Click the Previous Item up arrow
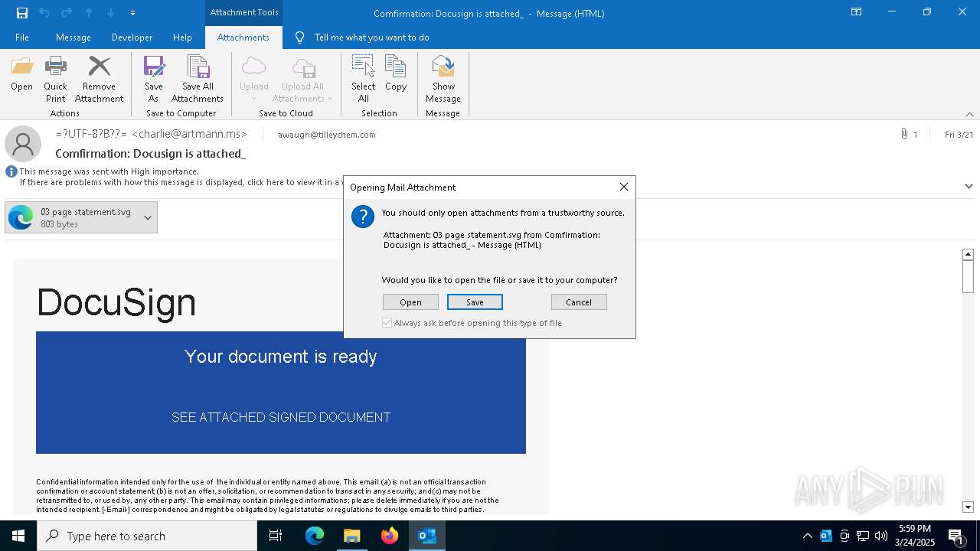 pyautogui.click(x=89, y=13)
